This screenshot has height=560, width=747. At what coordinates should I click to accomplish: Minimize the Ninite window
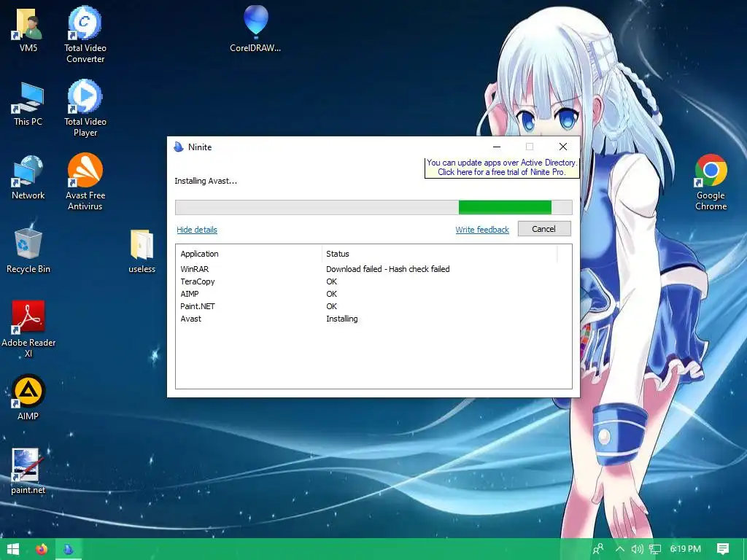coord(496,147)
